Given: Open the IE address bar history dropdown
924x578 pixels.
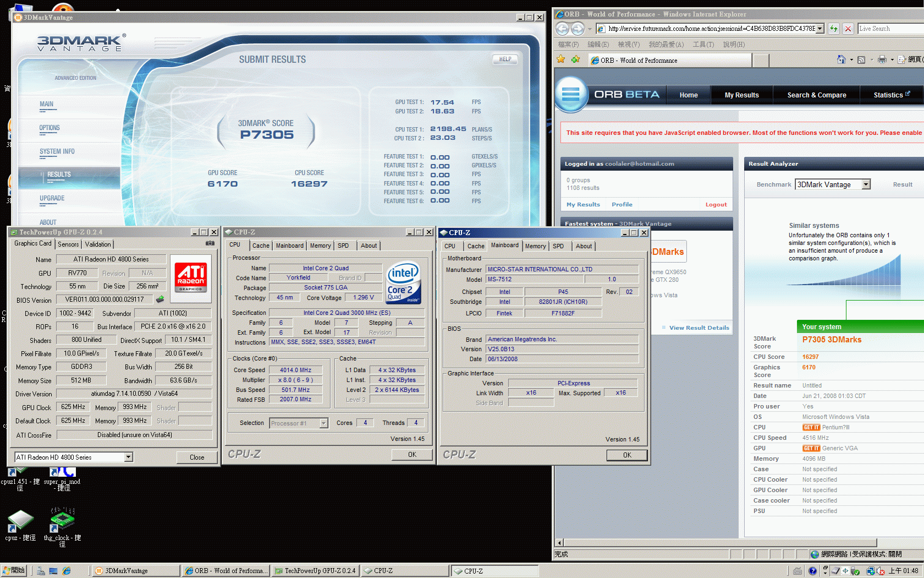Looking at the screenshot, I should (x=820, y=29).
